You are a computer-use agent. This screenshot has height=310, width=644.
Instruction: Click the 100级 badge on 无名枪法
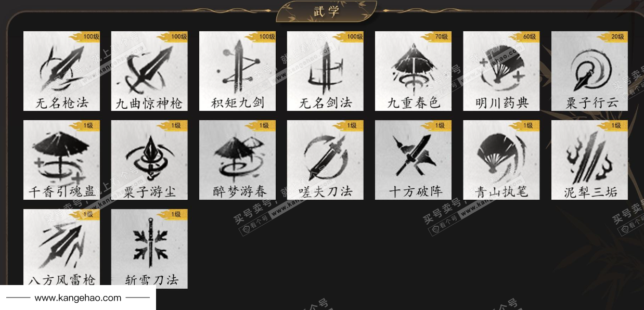[x=86, y=36]
